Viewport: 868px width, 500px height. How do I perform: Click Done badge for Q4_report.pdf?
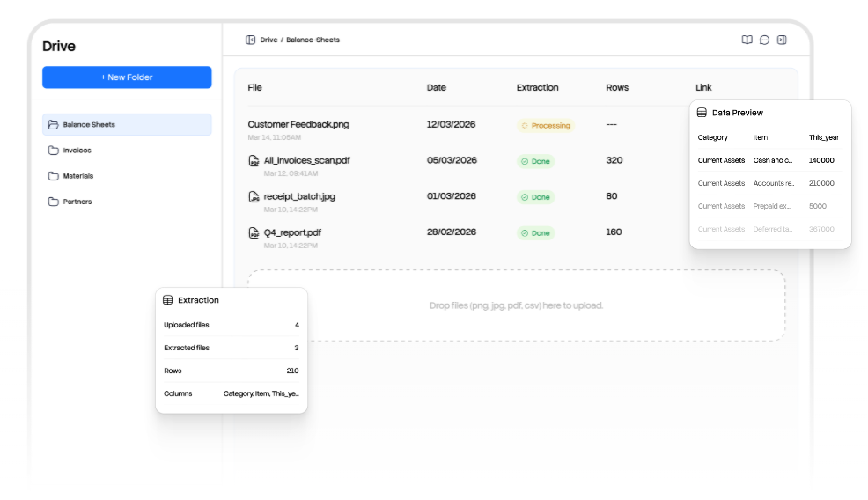(536, 233)
